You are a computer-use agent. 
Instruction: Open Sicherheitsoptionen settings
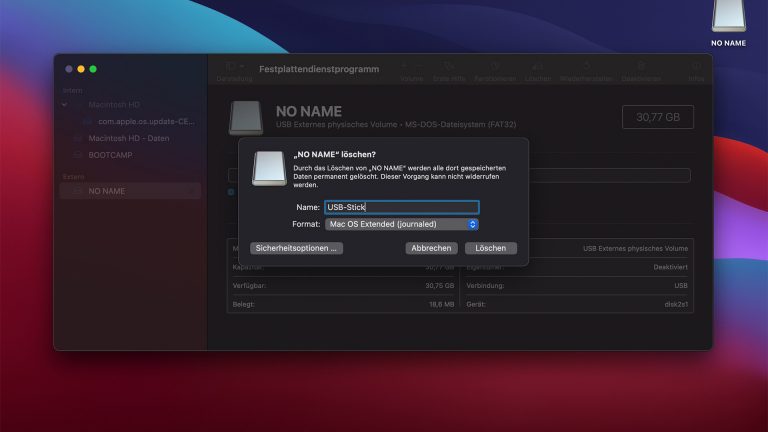(x=296, y=248)
